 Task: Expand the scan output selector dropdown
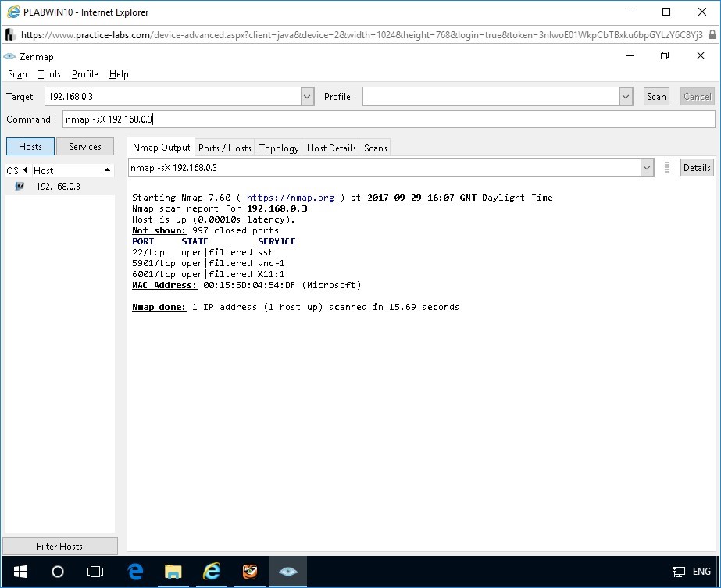coord(647,168)
